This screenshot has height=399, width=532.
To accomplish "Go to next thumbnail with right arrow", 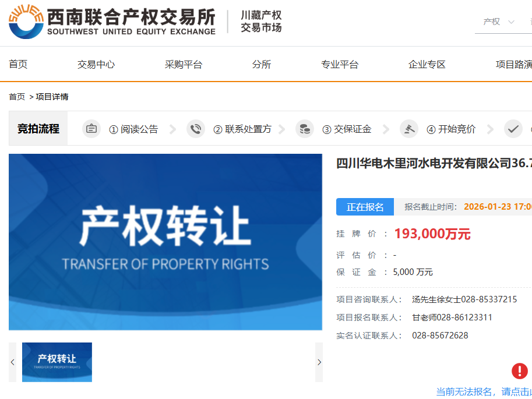I will tap(319, 362).
